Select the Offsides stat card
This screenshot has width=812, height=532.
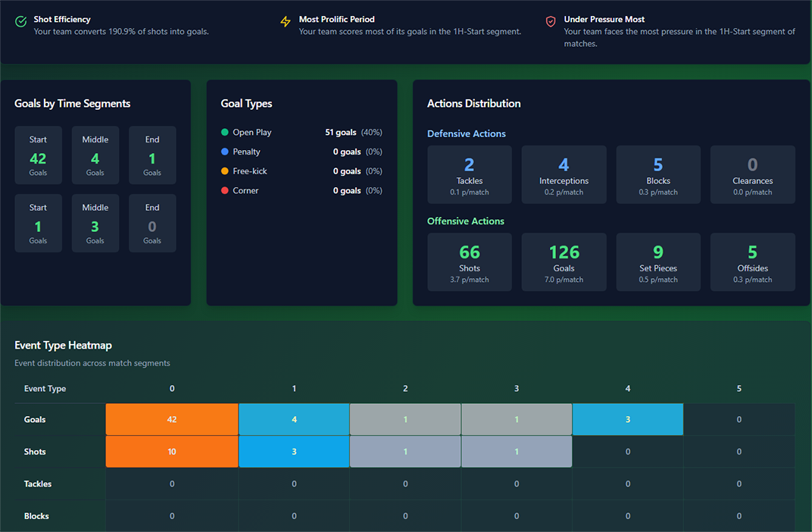tap(752, 261)
